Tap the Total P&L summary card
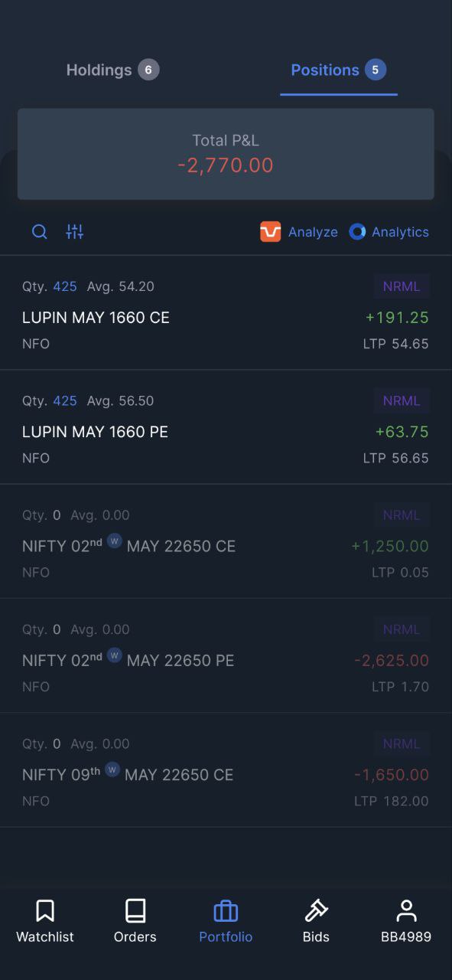Viewport: 452px width, 980px height. pyautogui.click(x=226, y=154)
